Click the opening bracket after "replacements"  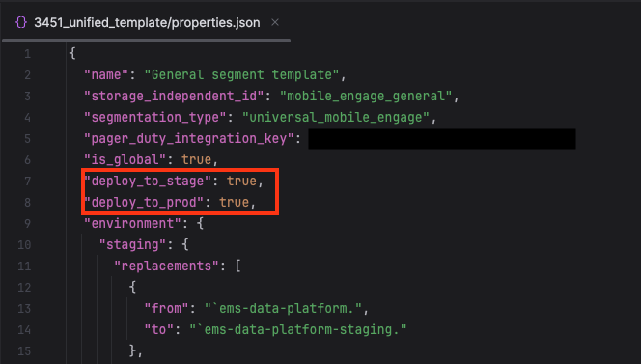(237, 266)
